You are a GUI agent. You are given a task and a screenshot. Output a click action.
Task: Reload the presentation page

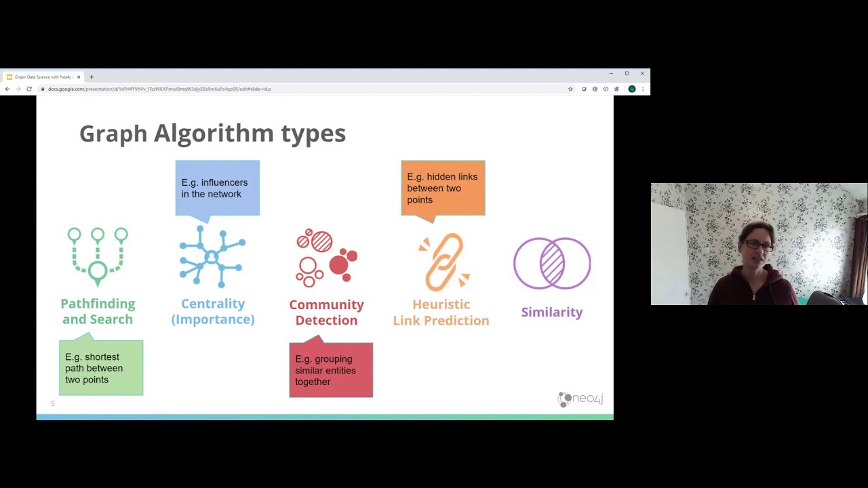point(29,89)
